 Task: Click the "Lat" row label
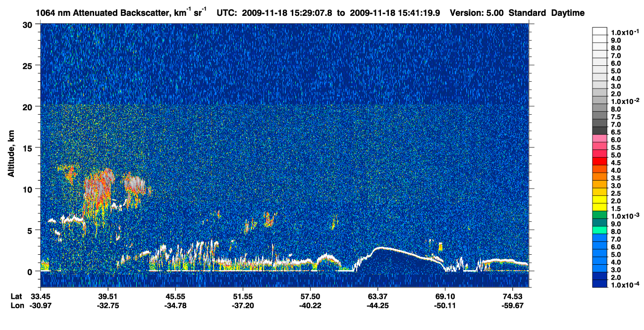click(x=16, y=296)
